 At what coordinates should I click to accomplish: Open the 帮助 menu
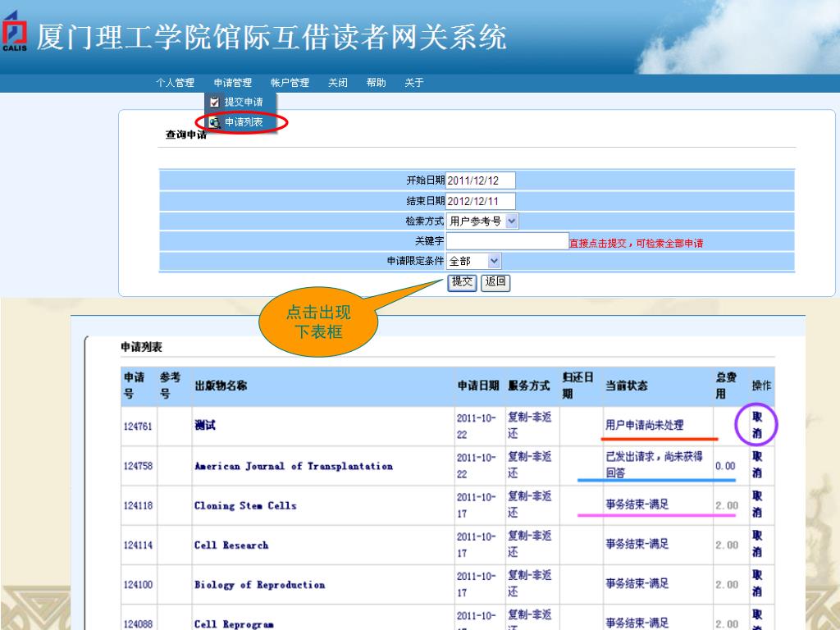click(x=376, y=83)
